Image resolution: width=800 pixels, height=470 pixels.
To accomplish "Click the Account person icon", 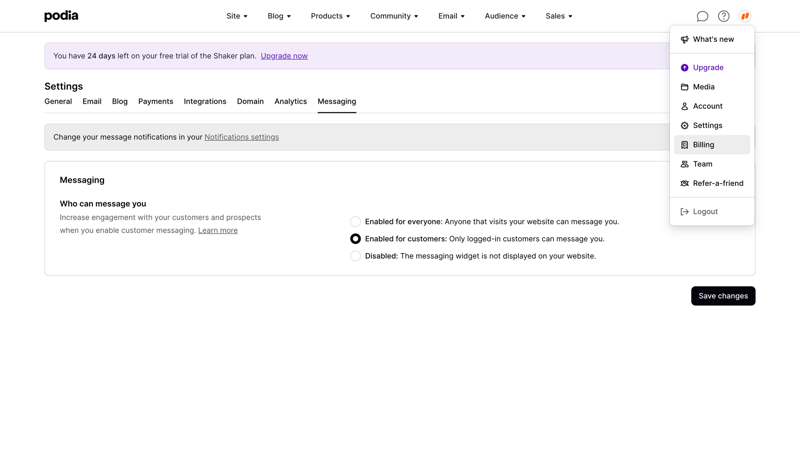I will coord(685,106).
